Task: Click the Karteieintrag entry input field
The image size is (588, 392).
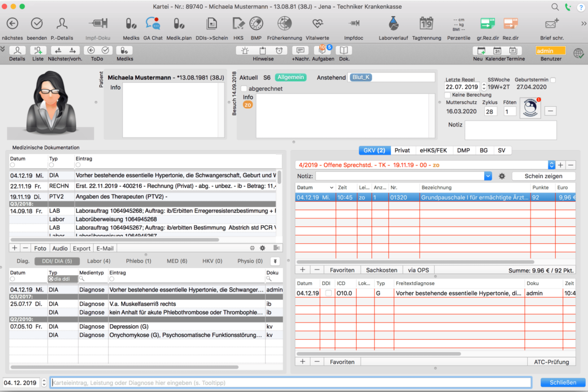Action: tap(291, 383)
